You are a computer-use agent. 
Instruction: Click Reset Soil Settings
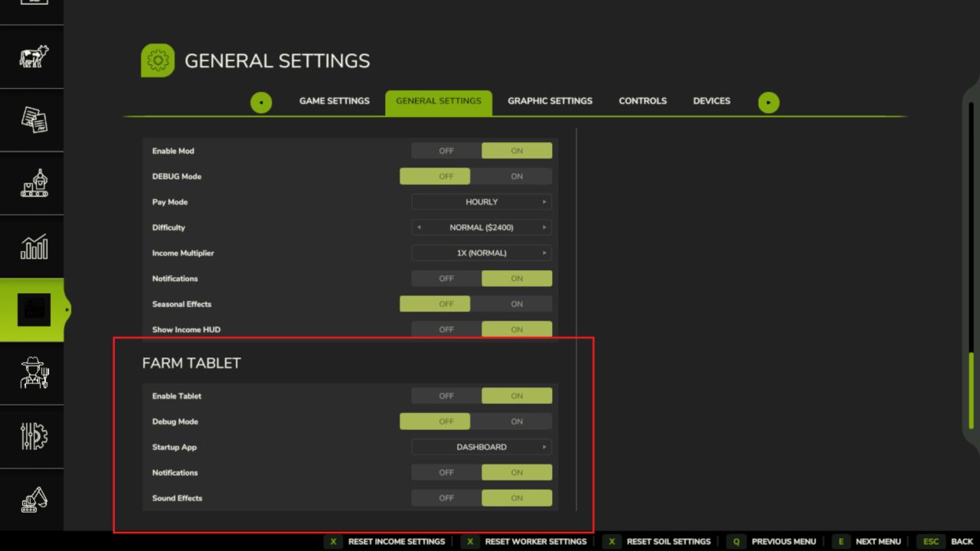668,541
